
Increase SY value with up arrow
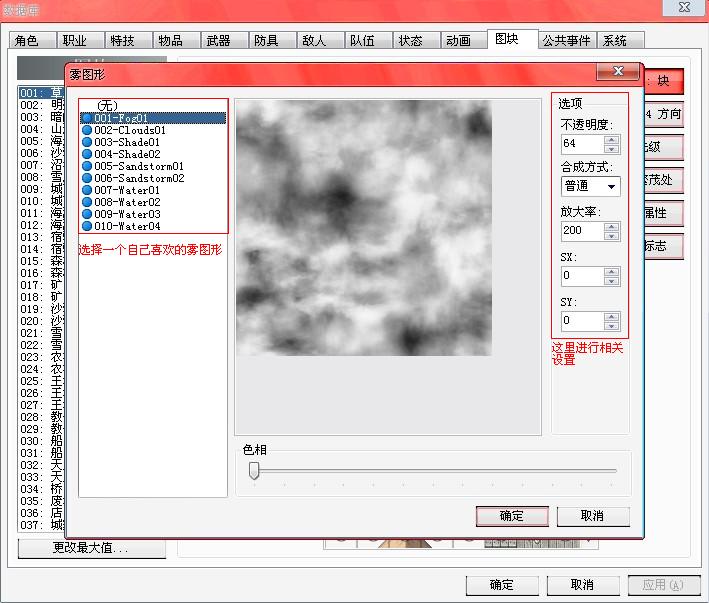pyautogui.click(x=611, y=317)
